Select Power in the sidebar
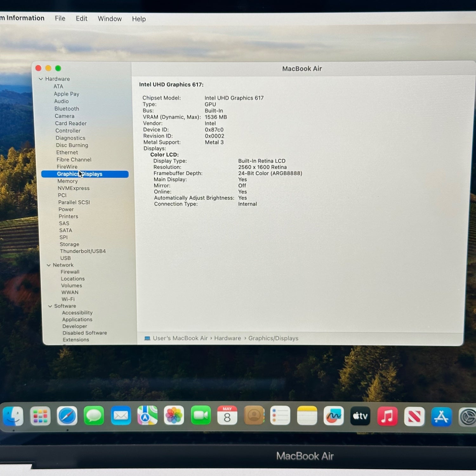 pos(66,209)
